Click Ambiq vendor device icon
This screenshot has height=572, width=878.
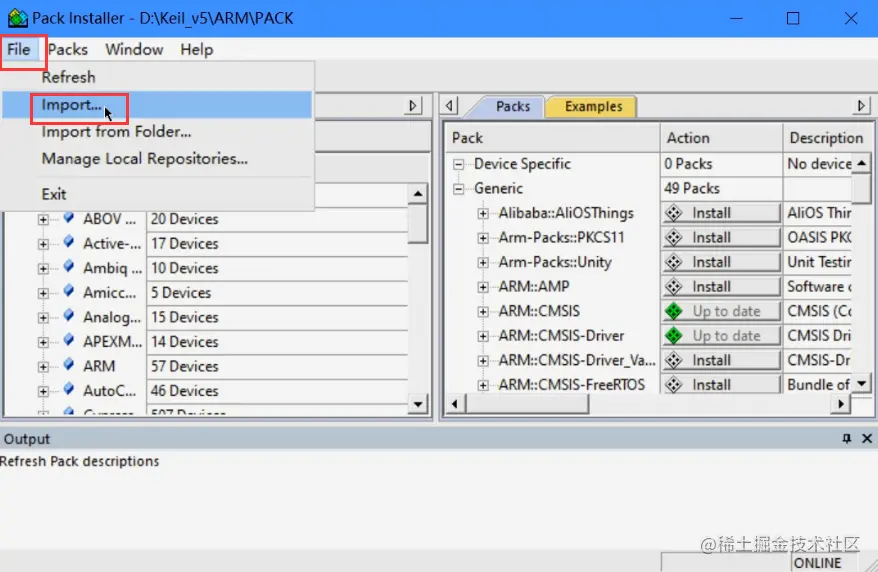click(x=69, y=267)
